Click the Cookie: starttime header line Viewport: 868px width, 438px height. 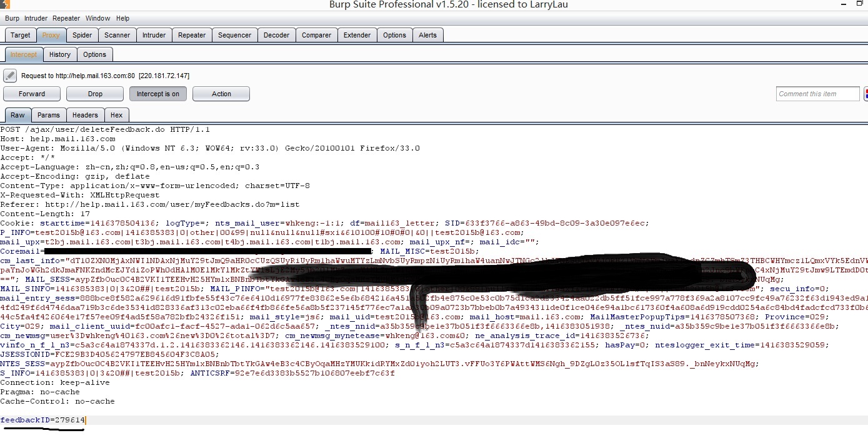click(325, 223)
